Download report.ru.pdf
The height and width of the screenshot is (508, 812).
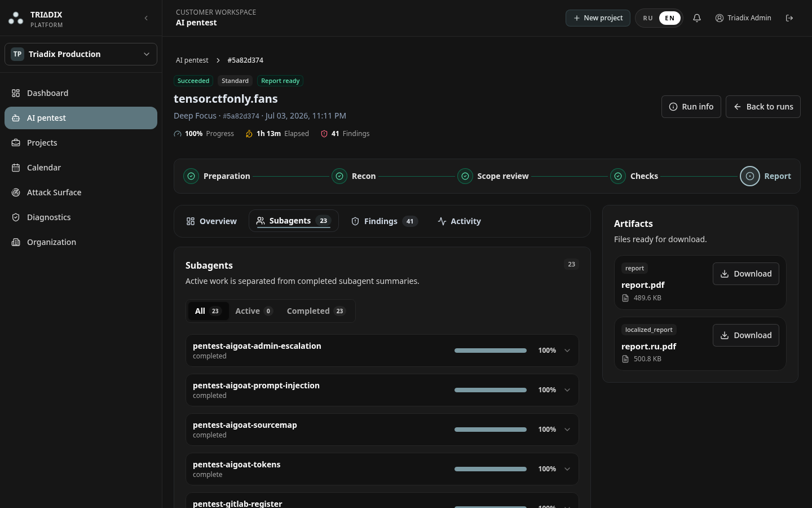click(x=745, y=335)
